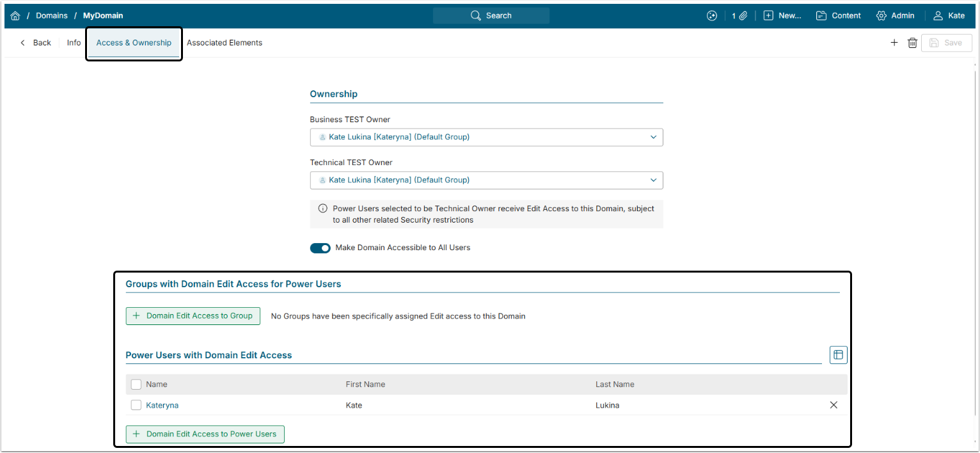Switch to Associated Elements tab
This screenshot has height=453, width=980.
225,43
